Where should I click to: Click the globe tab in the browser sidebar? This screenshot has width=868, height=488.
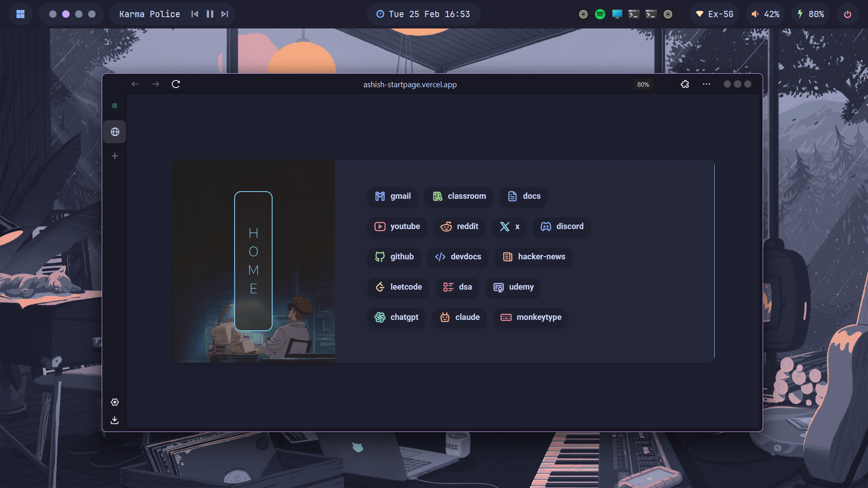point(115,132)
